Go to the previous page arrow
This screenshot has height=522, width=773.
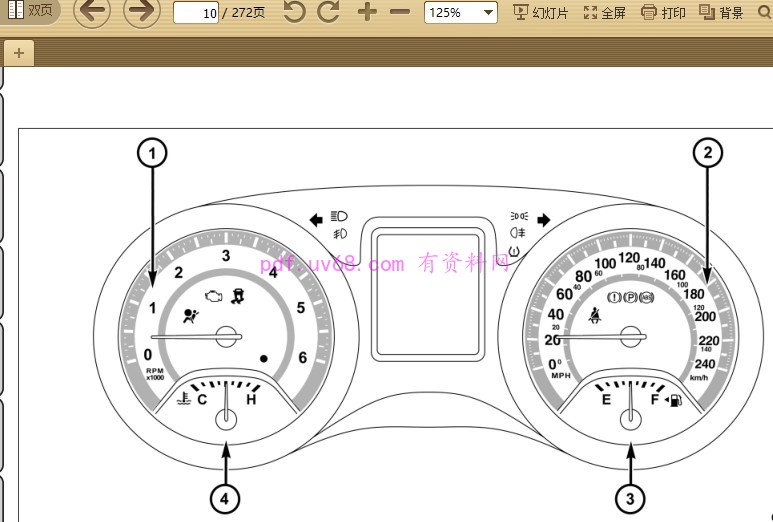tap(92, 12)
